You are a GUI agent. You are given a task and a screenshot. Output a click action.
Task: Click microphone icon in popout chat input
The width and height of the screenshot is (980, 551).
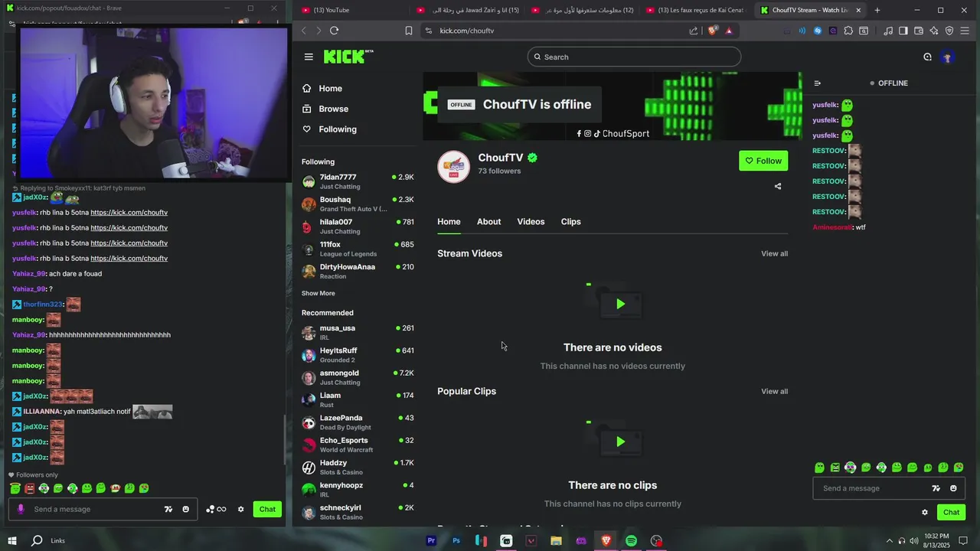point(21,509)
